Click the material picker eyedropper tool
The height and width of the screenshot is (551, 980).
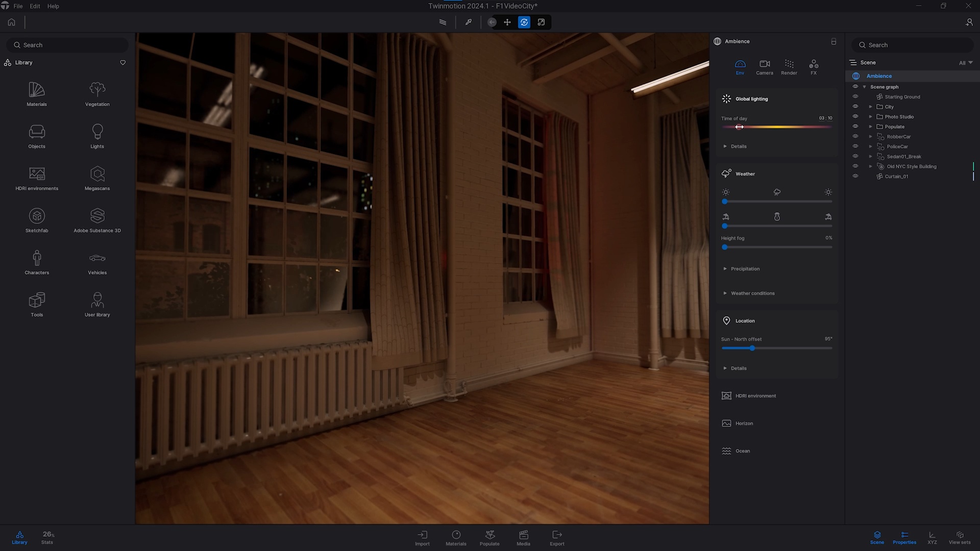468,22
